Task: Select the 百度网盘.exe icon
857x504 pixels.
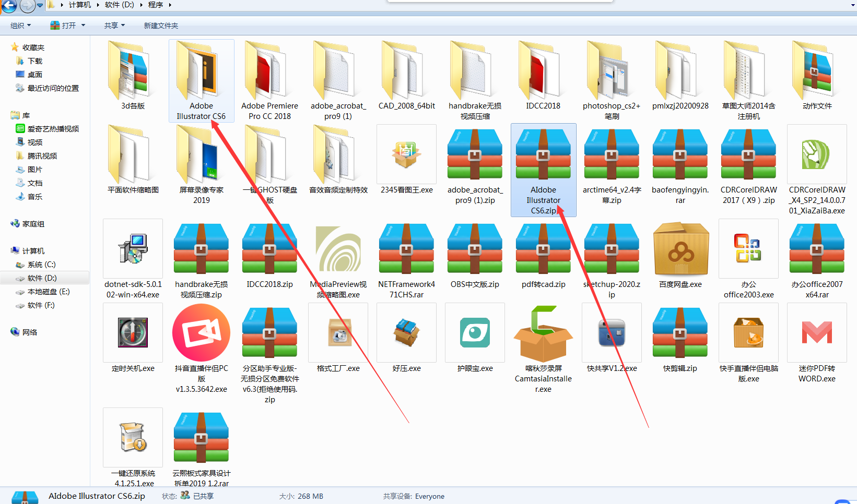Action: click(680, 249)
